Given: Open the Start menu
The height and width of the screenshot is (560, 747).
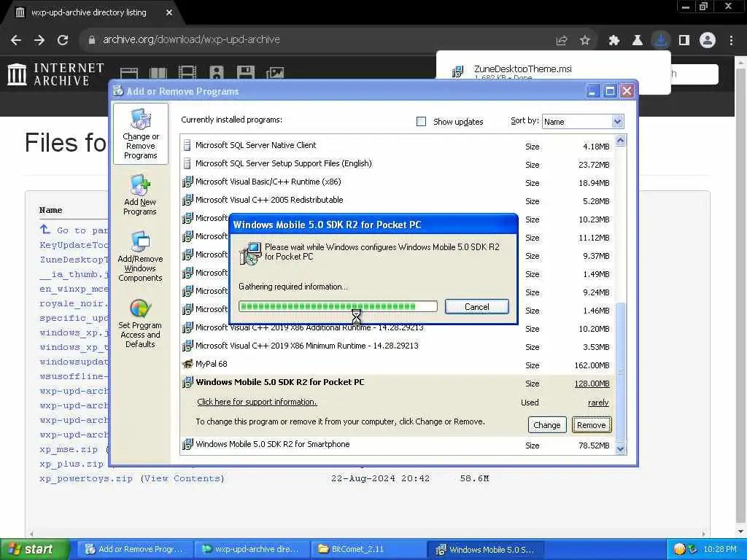Looking at the screenshot, I should (x=34, y=549).
